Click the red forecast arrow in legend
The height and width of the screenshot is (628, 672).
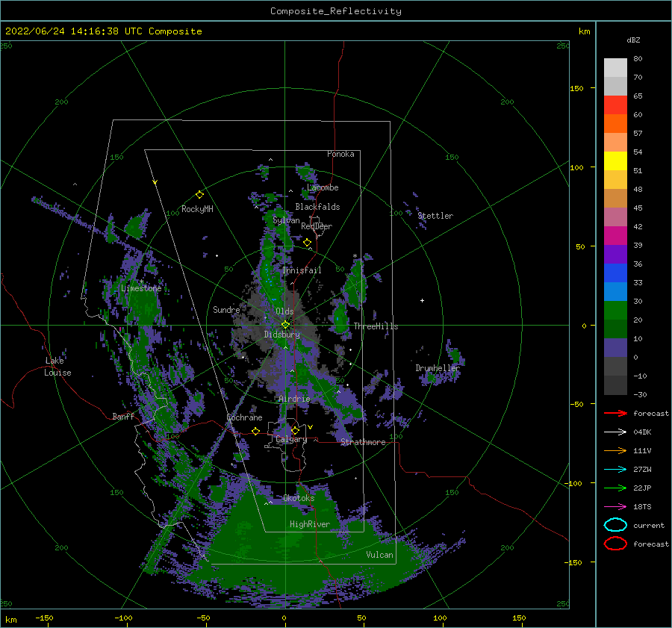tap(615, 413)
